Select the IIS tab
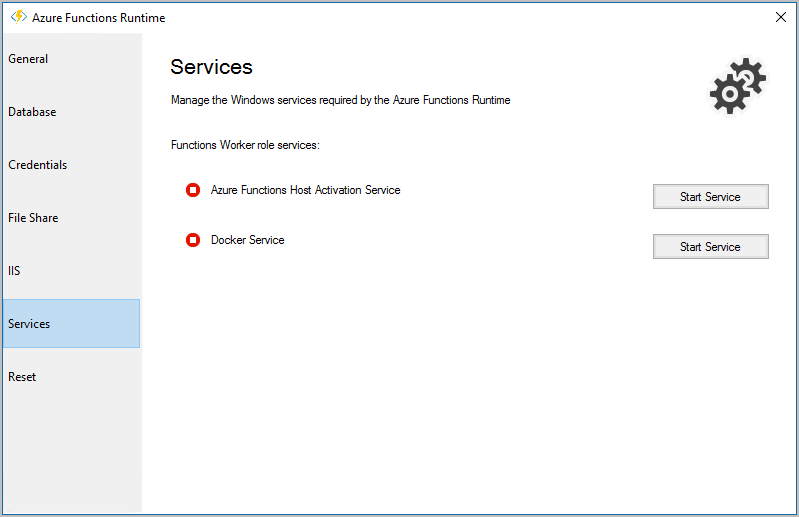The image size is (799, 517). 71,271
